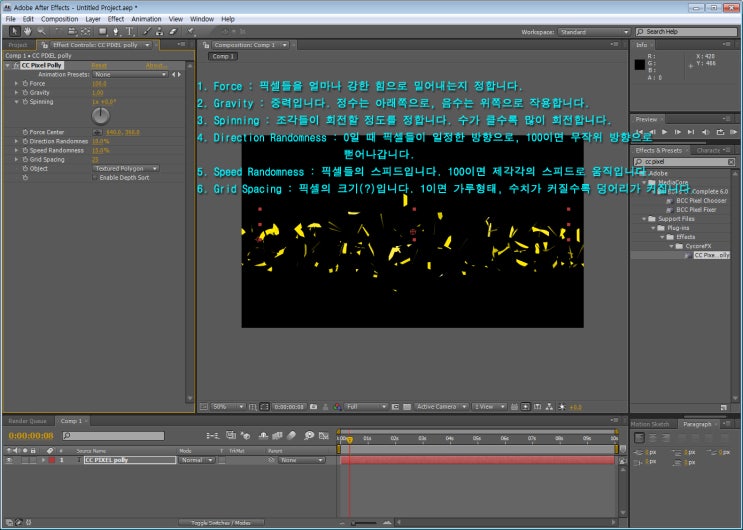
Task: Open the Workspace Standard dropdown
Action: tap(594, 32)
